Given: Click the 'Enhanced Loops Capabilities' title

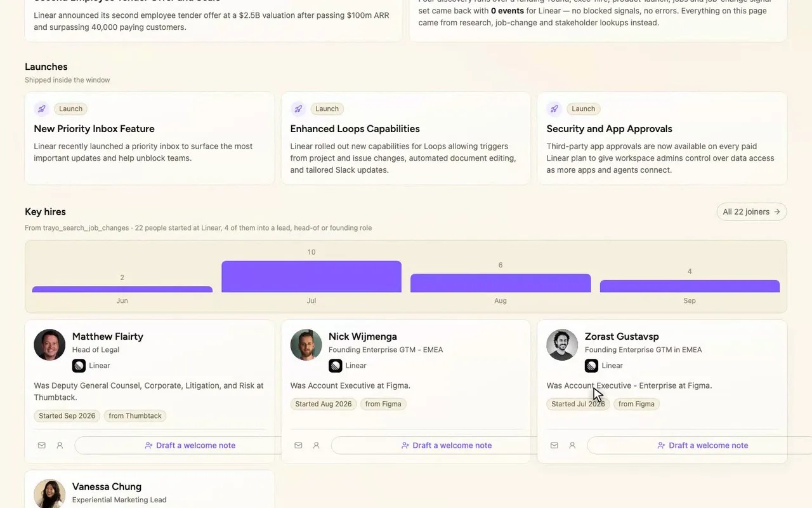Looking at the screenshot, I should (355, 129).
